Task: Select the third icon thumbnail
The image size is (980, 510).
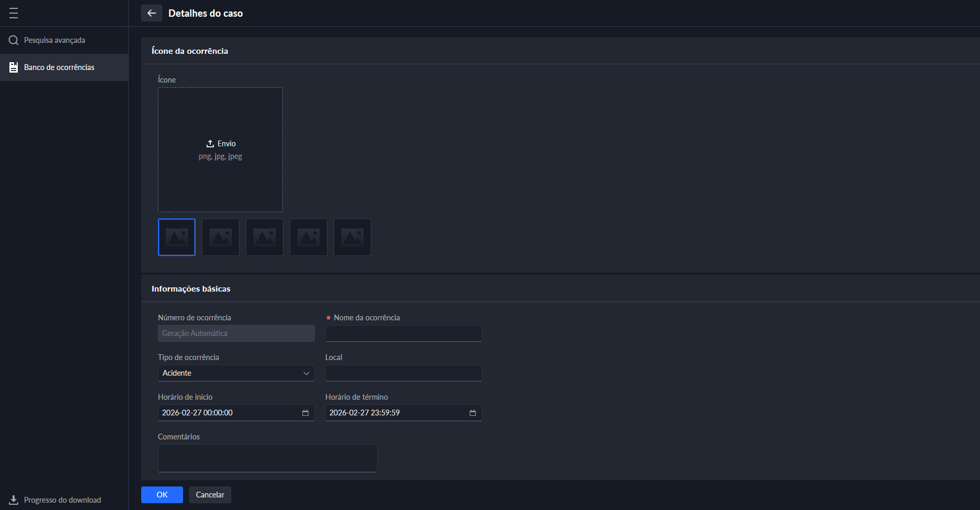Action: point(265,237)
